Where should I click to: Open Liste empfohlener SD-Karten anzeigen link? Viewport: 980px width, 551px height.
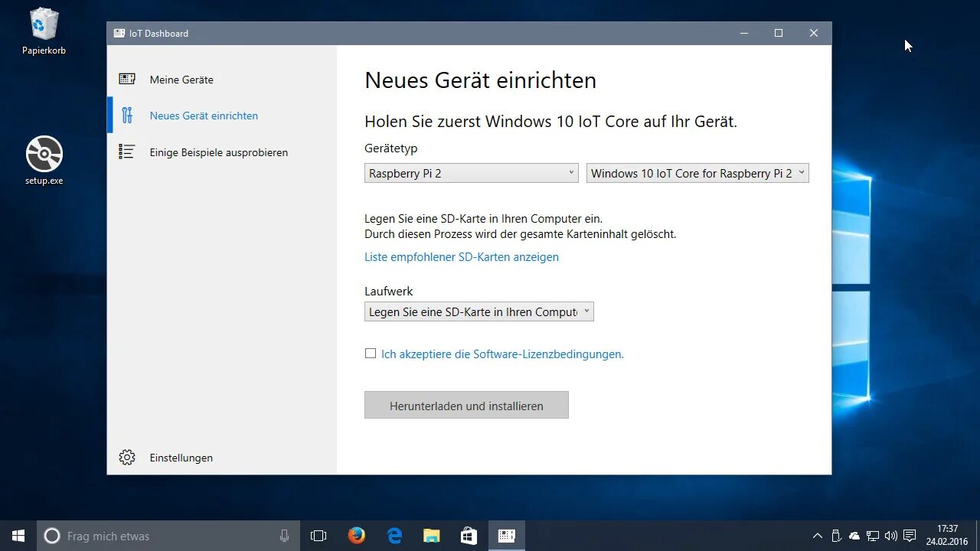click(x=462, y=257)
